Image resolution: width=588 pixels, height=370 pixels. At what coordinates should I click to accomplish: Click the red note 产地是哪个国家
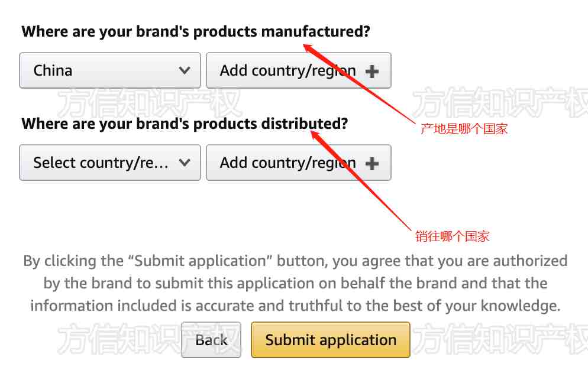(464, 129)
